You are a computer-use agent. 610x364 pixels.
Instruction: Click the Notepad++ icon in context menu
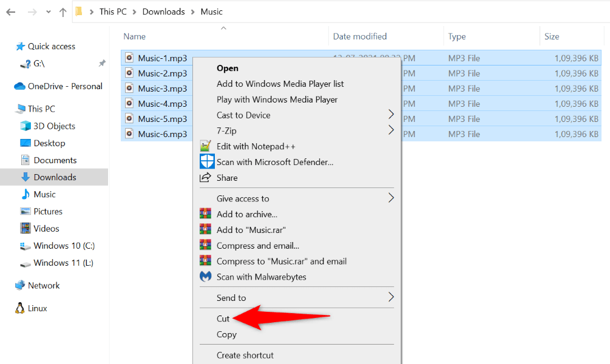(207, 146)
